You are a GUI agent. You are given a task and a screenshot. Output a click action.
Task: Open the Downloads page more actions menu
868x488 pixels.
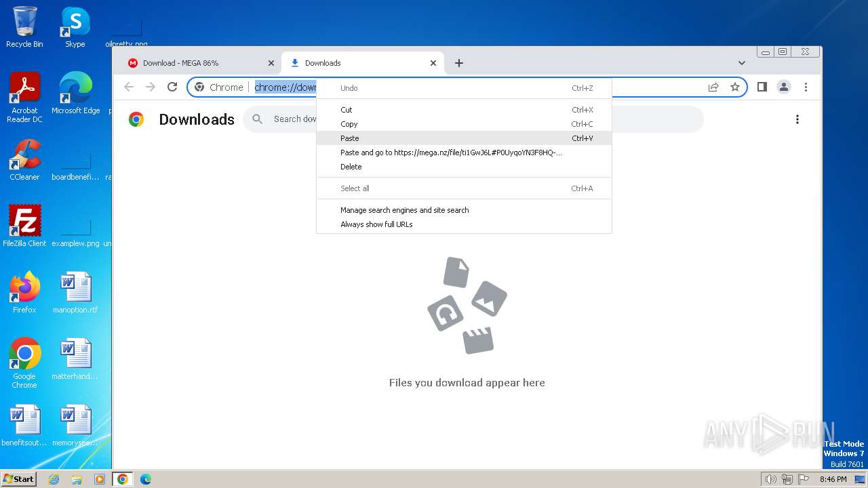(x=797, y=119)
